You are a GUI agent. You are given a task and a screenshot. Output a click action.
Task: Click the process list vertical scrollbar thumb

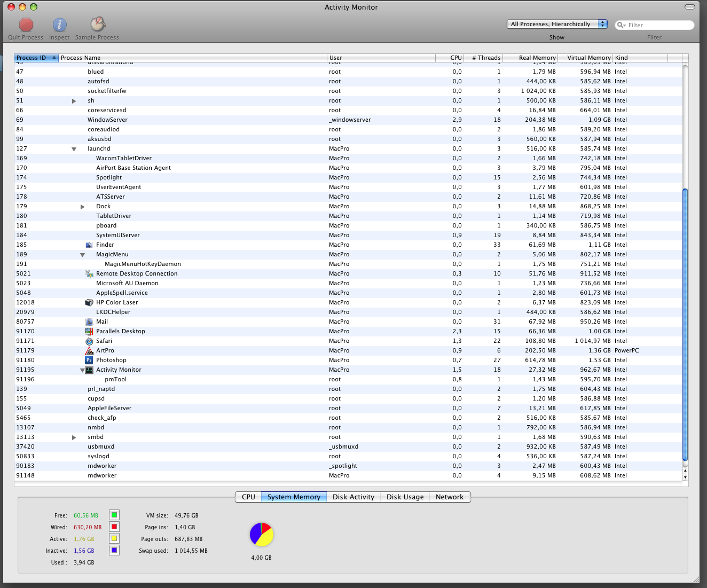click(x=686, y=325)
